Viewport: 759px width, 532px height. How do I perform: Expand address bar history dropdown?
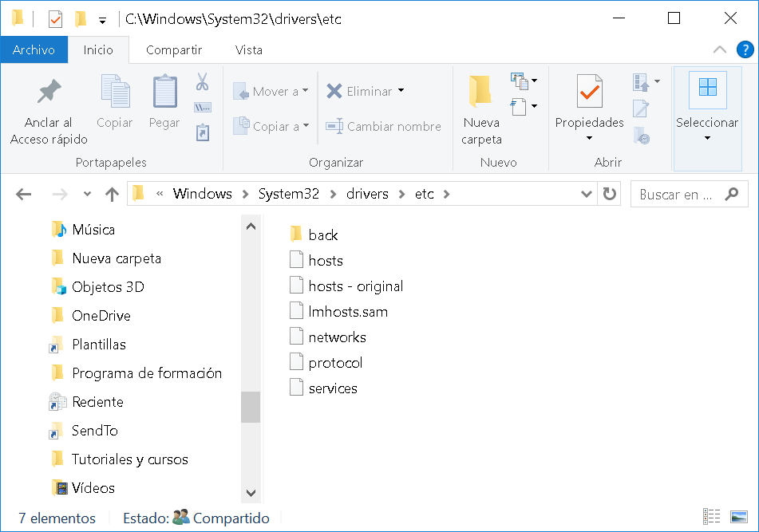click(586, 194)
